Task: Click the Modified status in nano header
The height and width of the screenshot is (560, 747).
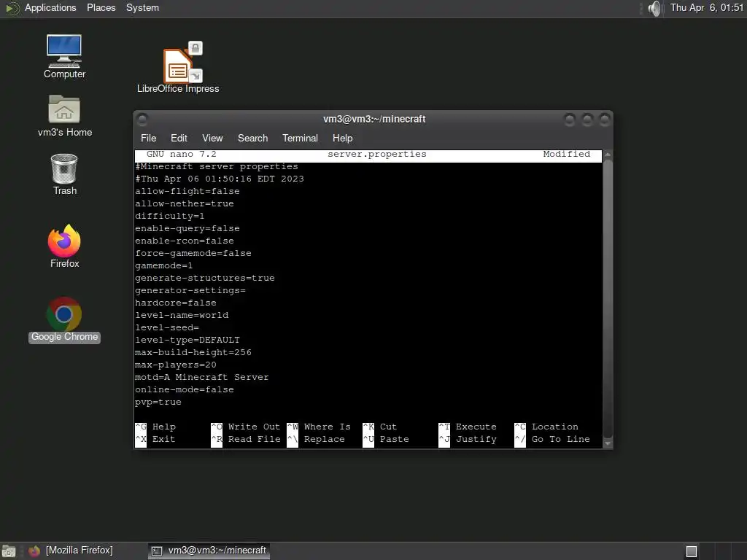Action: [x=566, y=154]
